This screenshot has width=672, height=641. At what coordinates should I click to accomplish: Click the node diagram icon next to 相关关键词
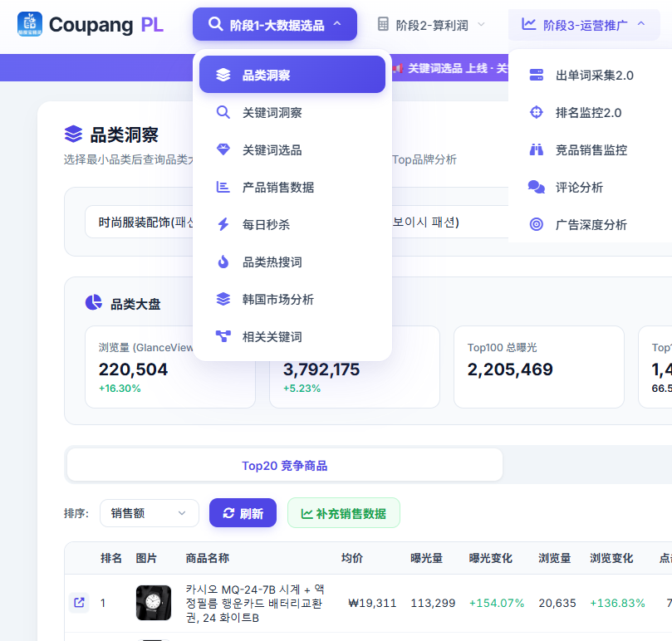click(x=223, y=336)
